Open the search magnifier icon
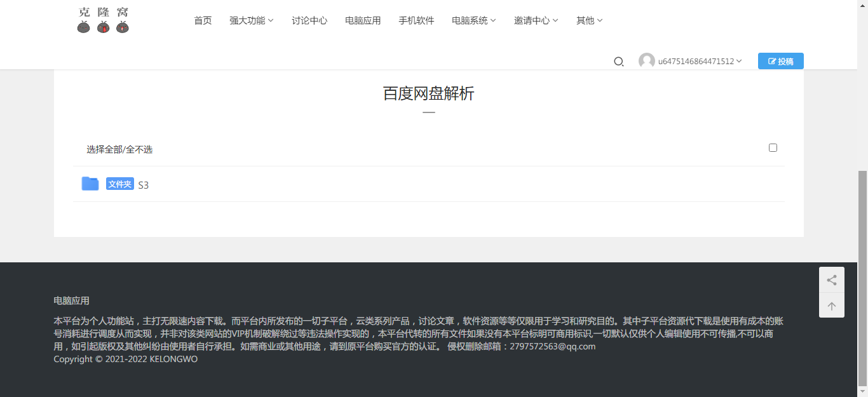The image size is (868, 397). tap(618, 62)
